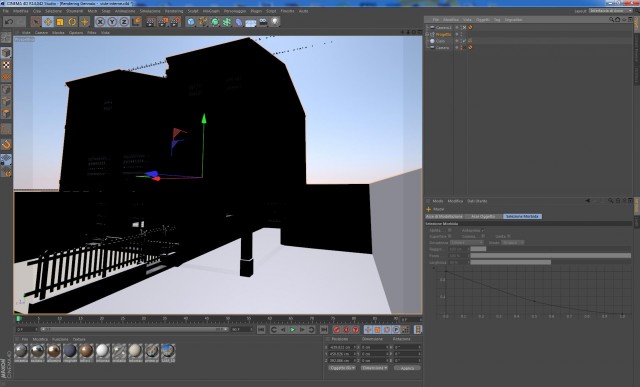Select the white material sphere thumbnail
The width and height of the screenshot is (640, 387).
coord(102,350)
